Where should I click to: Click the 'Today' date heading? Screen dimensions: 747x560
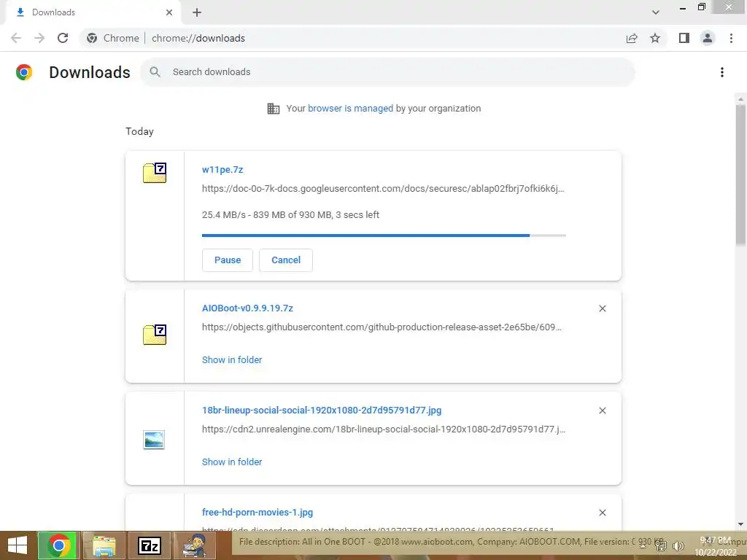(x=139, y=131)
